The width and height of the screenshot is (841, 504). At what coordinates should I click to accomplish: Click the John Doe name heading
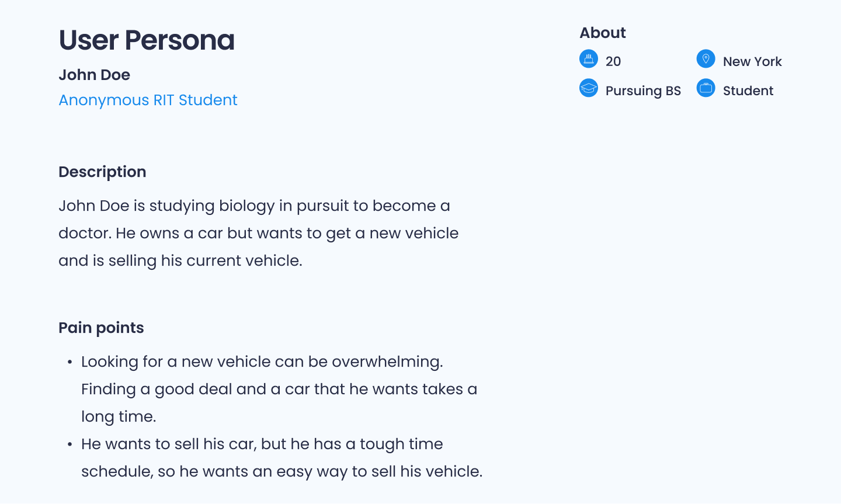pyautogui.click(x=94, y=75)
